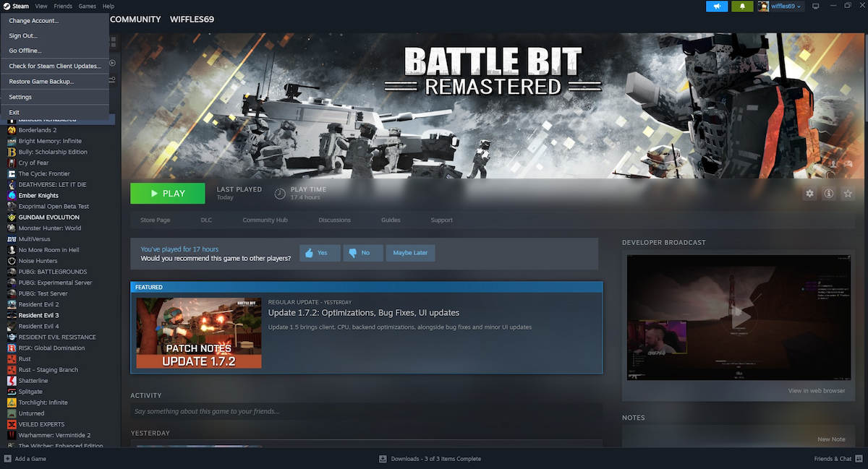Image resolution: width=868 pixels, height=469 pixels.
Task: Open the announcements megaphone icon
Action: tap(717, 7)
